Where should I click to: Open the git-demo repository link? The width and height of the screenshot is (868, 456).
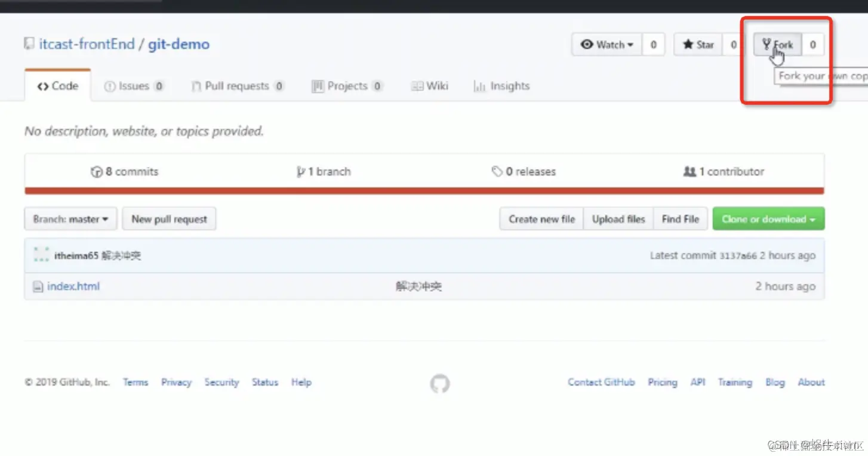tap(179, 44)
